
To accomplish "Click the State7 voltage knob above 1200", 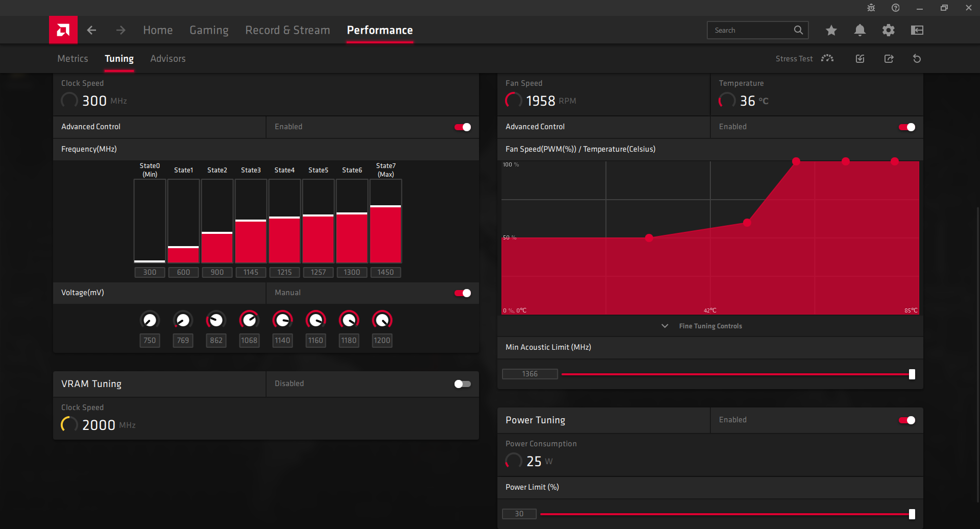I will pos(382,320).
